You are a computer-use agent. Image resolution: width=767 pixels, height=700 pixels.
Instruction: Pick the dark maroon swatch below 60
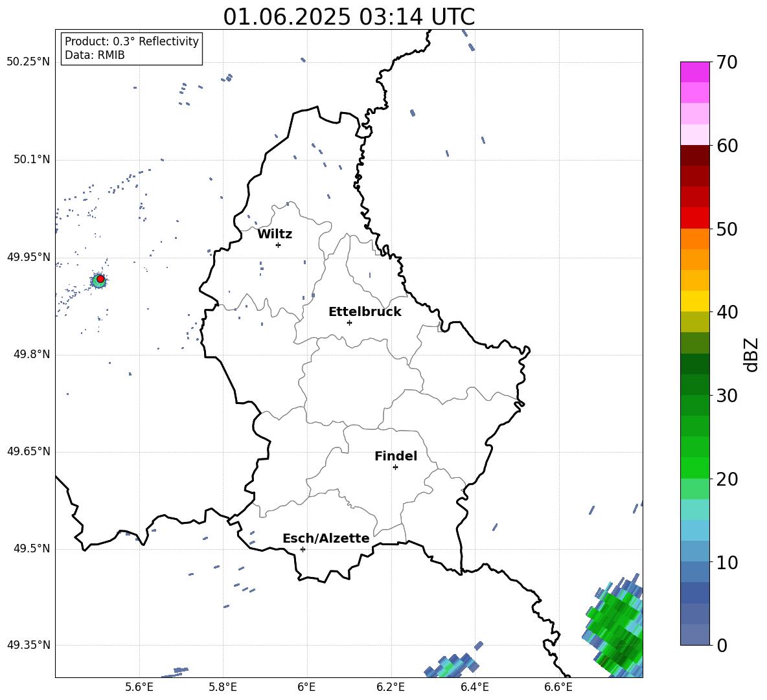click(x=694, y=156)
